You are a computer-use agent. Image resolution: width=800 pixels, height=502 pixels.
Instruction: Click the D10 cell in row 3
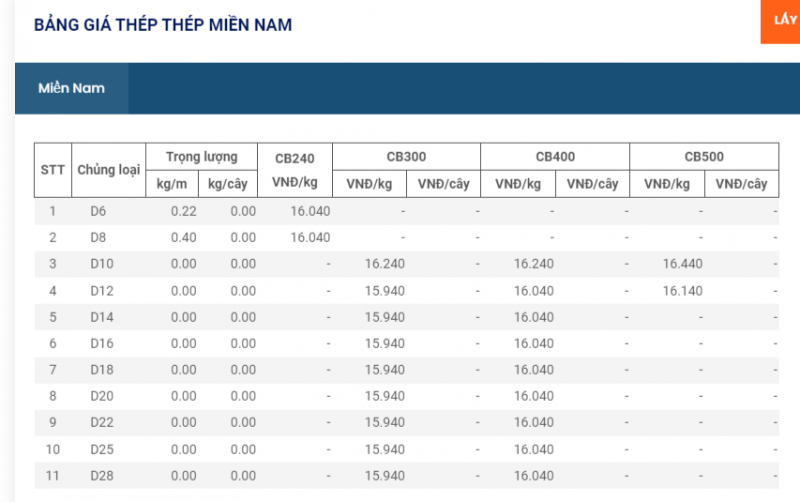tap(102, 264)
